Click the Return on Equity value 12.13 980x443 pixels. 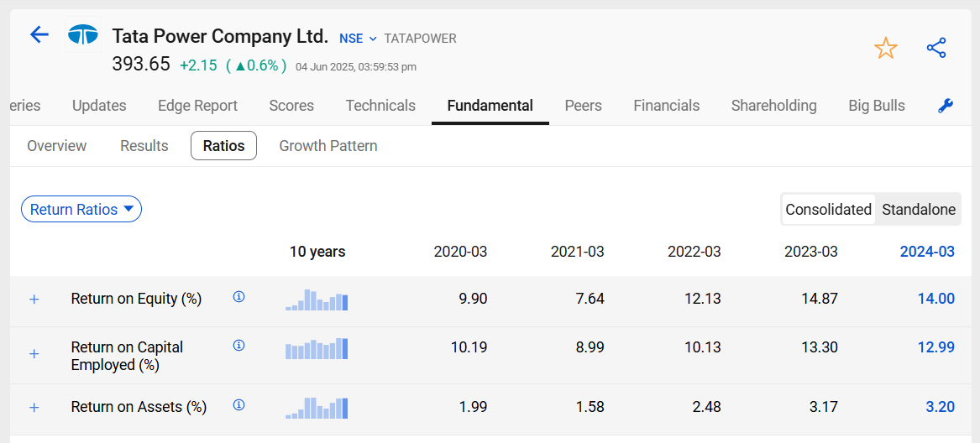[703, 299]
